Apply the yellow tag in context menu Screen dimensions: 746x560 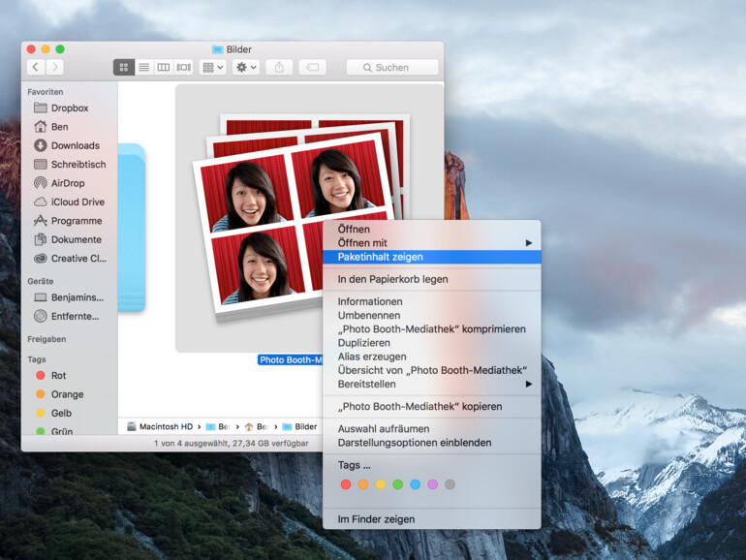(381, 484)
